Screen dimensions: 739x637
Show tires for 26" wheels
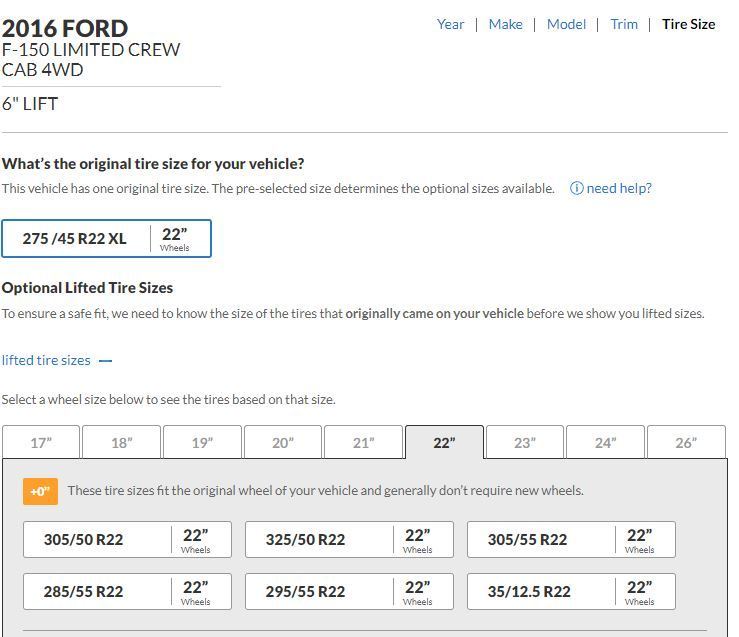click(x=686, y=442)
